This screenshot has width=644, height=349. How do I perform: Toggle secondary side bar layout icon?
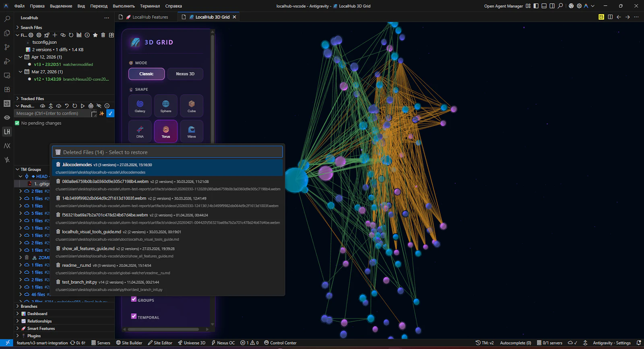click(552, 6)
